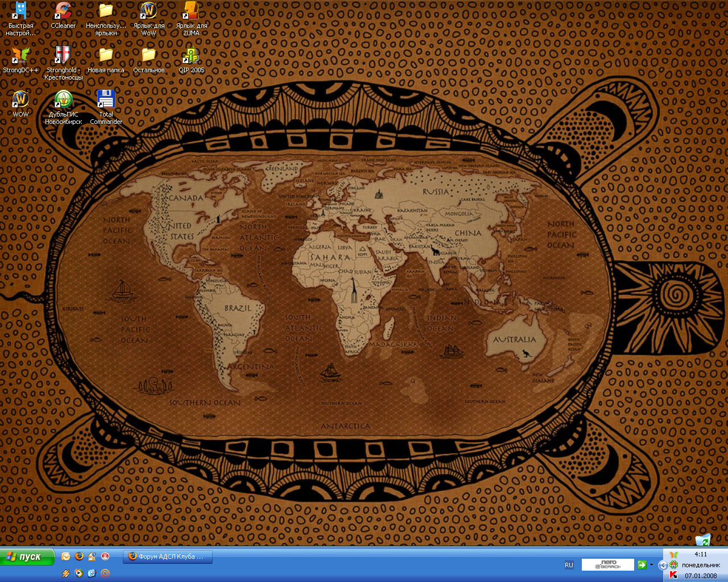Select the CCleaner desktop shortcut
Viewport: 728px width, 582px height.
(x=63, y=11)
